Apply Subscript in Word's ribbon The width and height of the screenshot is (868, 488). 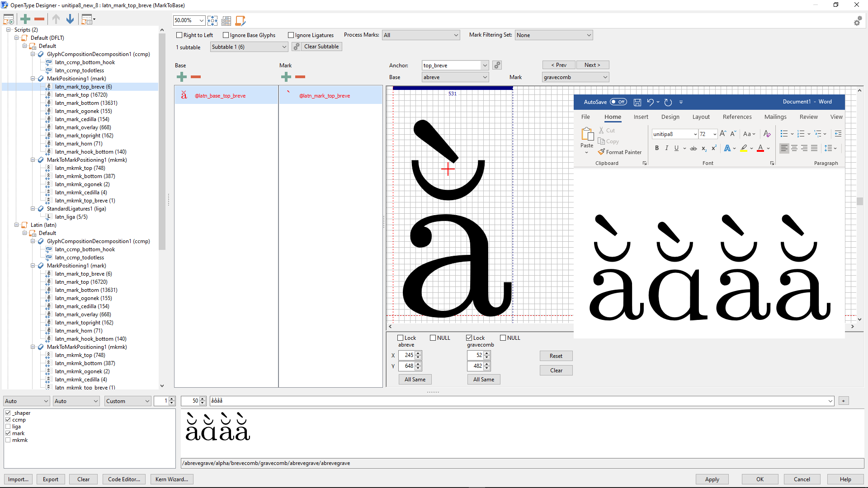pyautogui.click(x=704, y=148)
